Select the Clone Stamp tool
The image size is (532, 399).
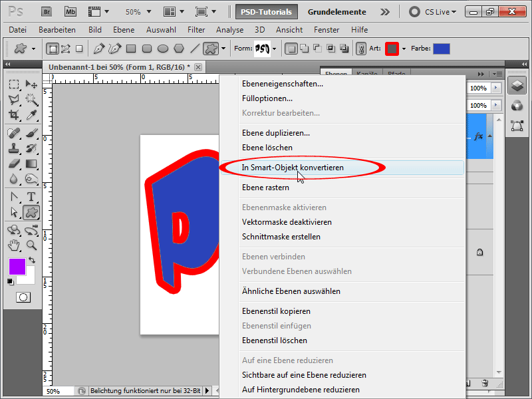pos(14,148)
